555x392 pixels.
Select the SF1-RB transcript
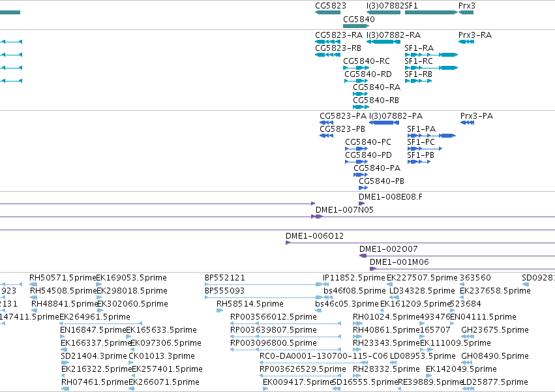418,74
